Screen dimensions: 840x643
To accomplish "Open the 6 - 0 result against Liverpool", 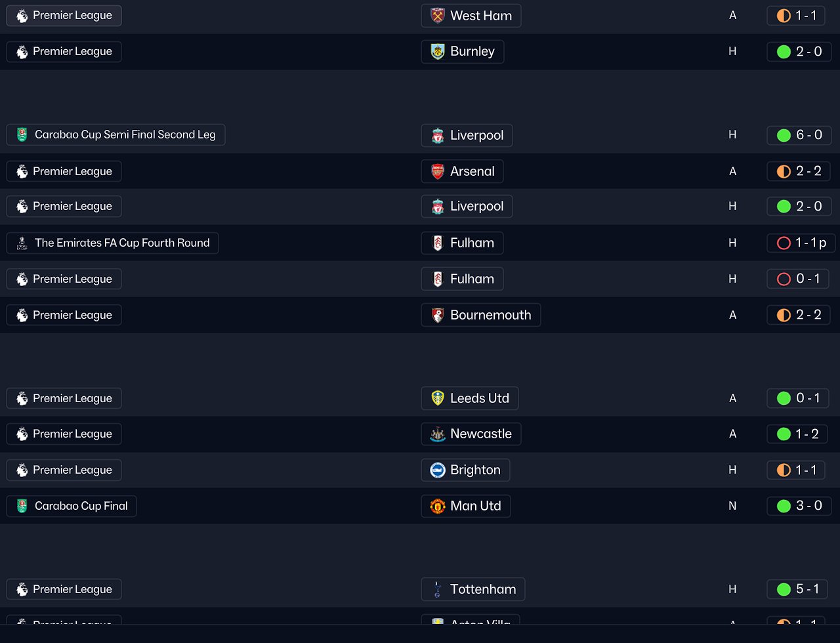I will [x=799, y=135].
